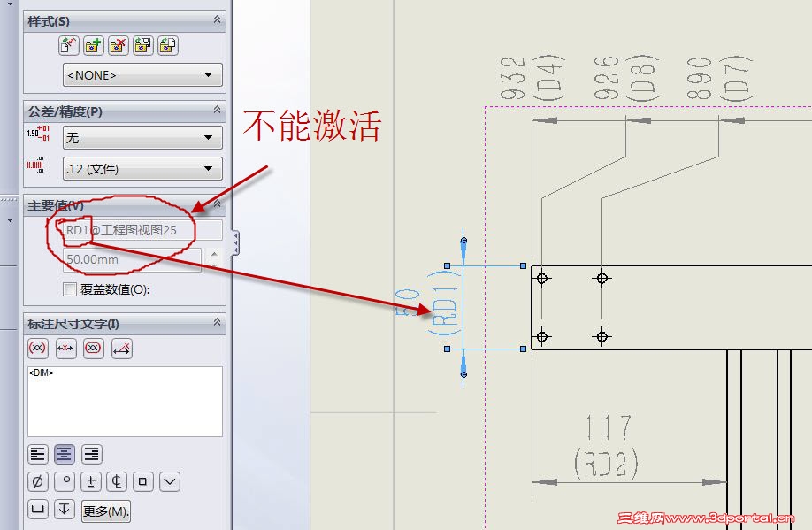
Task: Click the apply default style icon
Action: coord(68,46)
